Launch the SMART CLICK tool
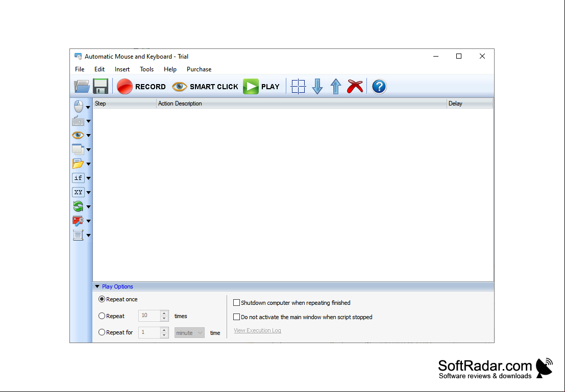 205,87
